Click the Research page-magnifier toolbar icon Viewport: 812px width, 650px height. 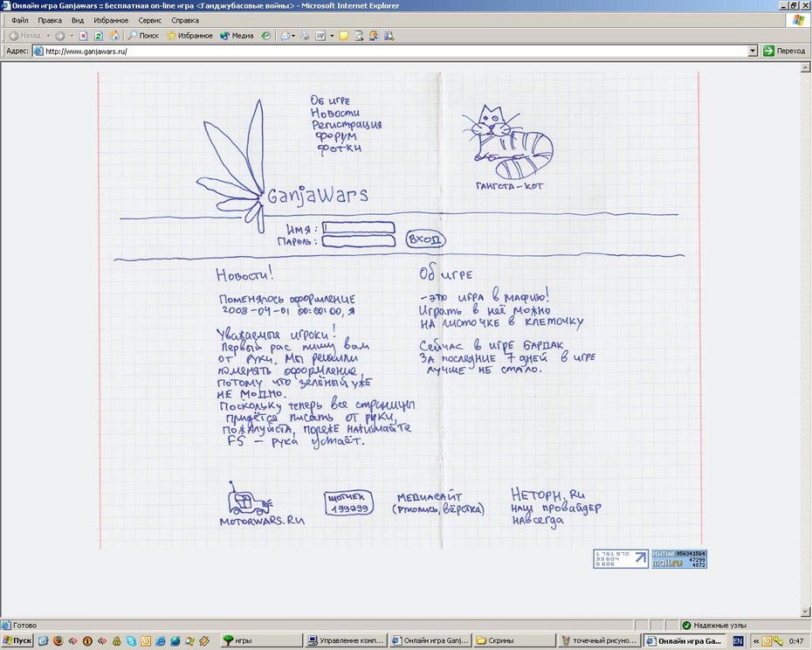click(359, 36)
